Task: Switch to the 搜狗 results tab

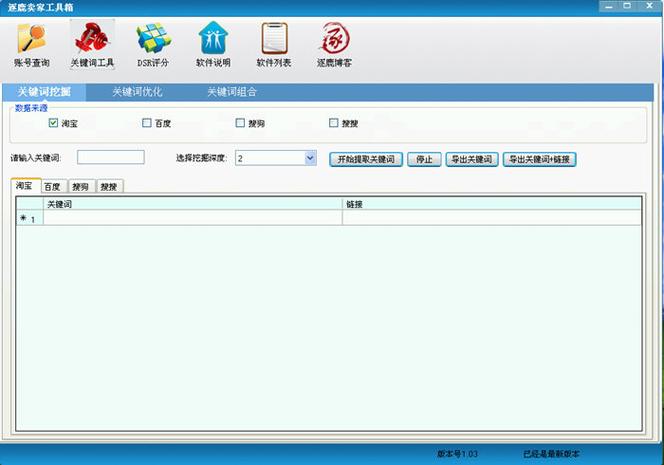Action: pyautogui.click(x=81, y=187)
